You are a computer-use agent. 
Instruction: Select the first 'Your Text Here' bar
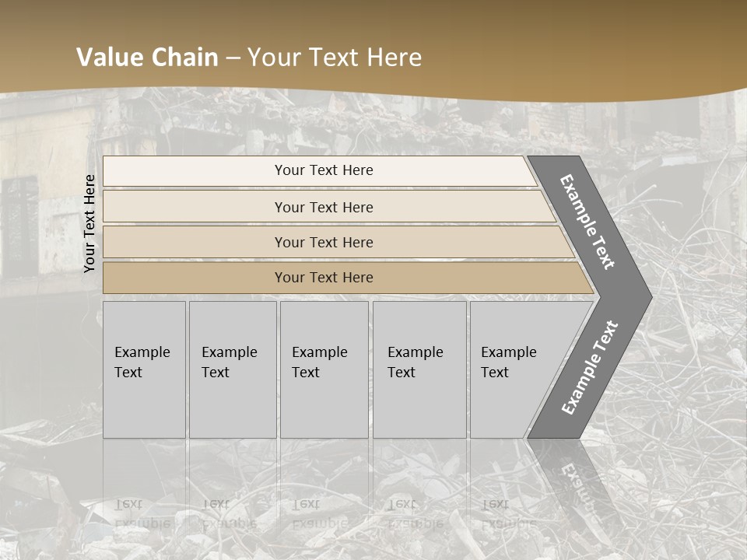tap(324, 170)
